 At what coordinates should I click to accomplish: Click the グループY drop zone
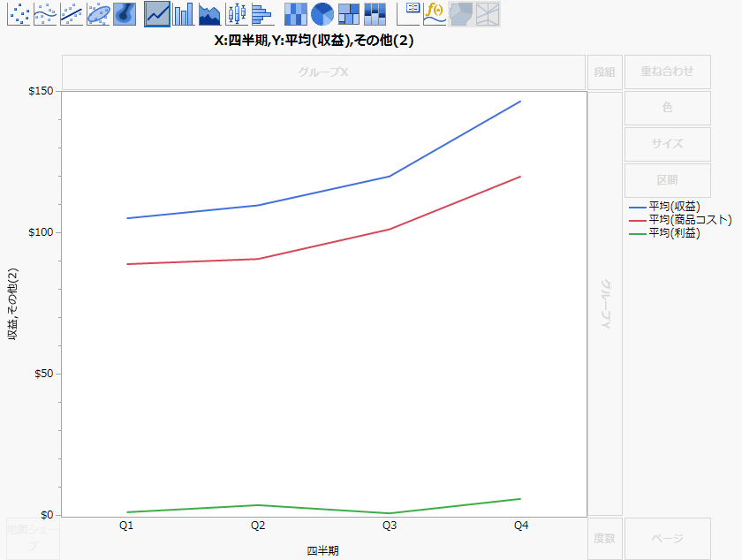pyautogui.click(x=605, y=304)
